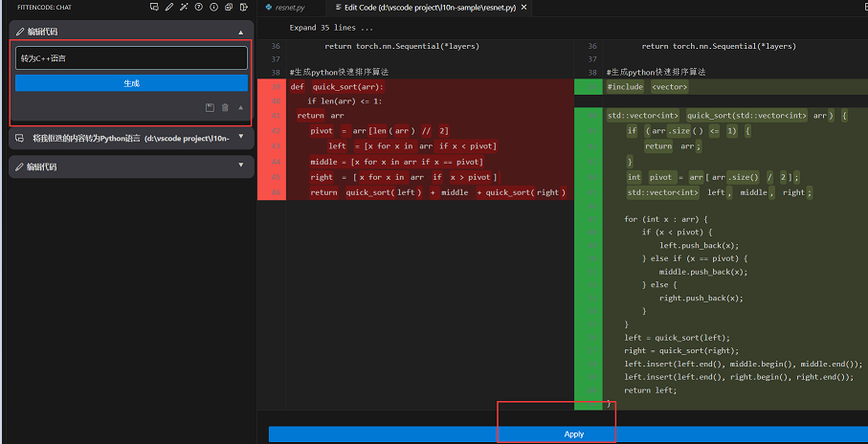Save the edit prompt with the floppy-disk icon

(210, 107)
